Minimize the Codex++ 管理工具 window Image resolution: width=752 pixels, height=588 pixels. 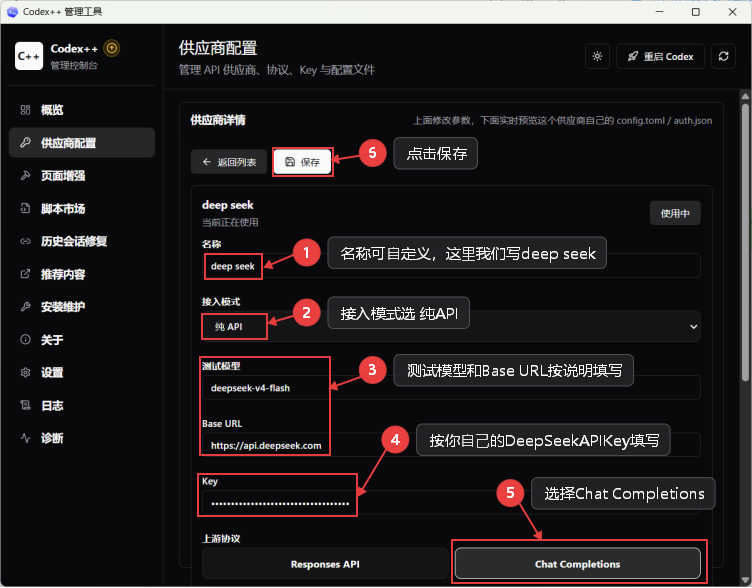coord(659,12)
